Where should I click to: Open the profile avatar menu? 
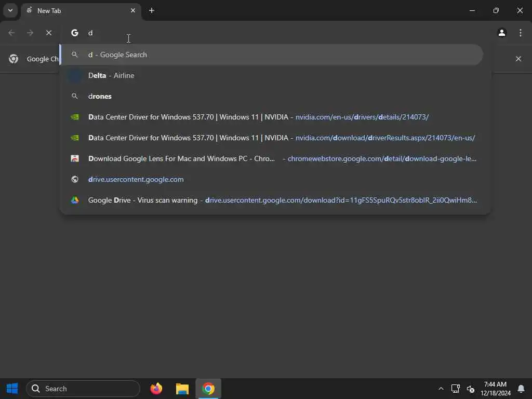[502, 33]
